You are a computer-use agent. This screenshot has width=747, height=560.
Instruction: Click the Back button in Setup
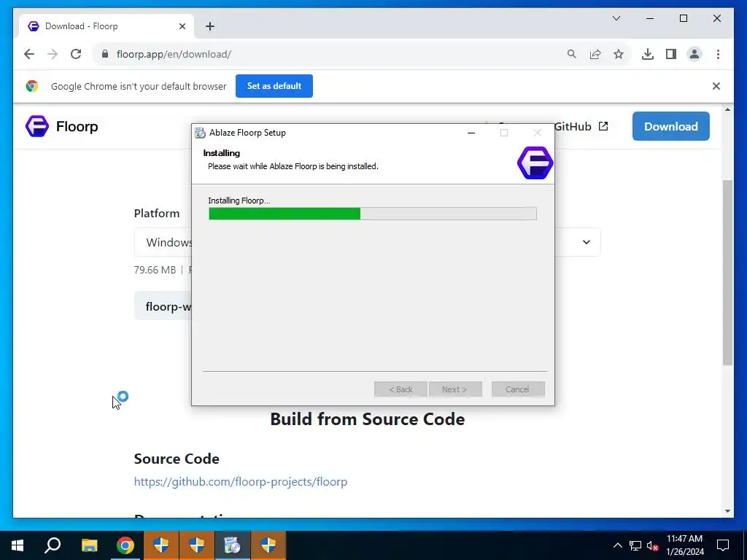pyautogui.click(x=400, y=389)
